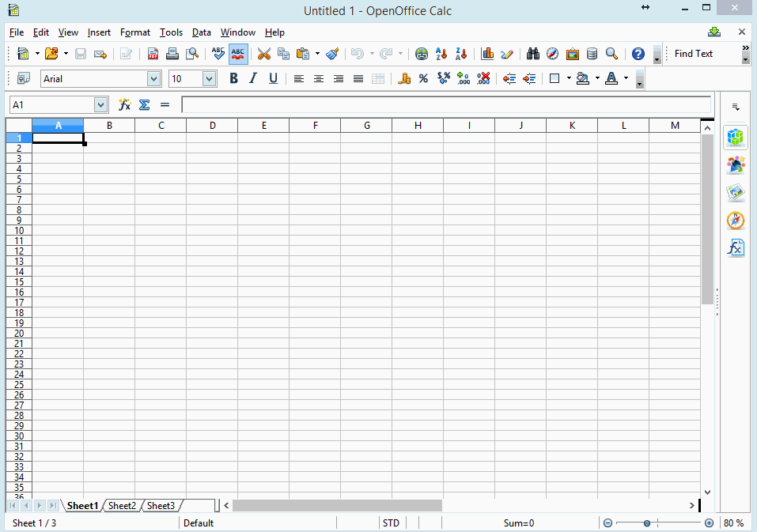Screen dimensions: 757x532
Task: Toggle Italic formatting
Action: [x=253, y=78]
